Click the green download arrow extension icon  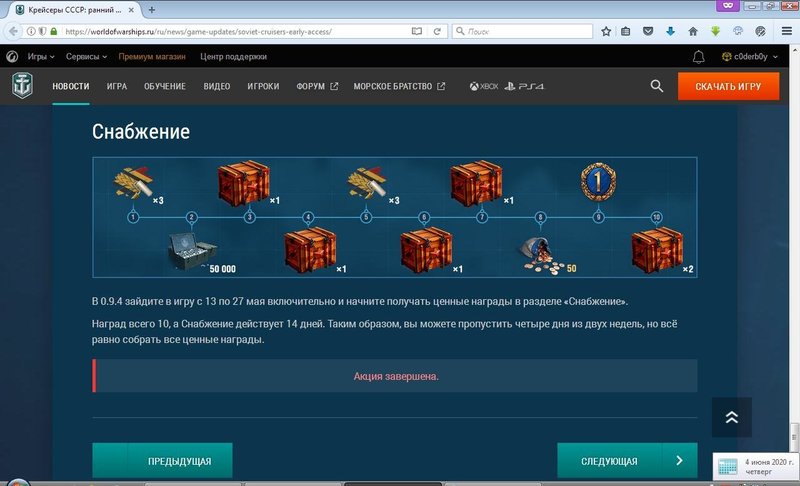(x=715, y=32)
